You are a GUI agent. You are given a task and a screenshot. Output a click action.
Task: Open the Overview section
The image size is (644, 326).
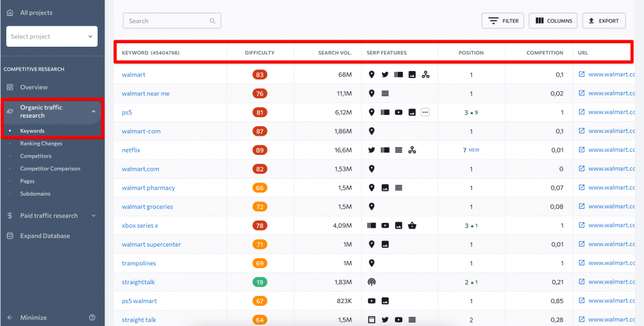[x=33, y=87]
